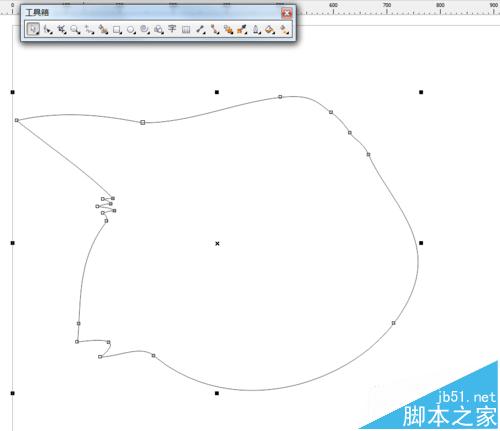The width and height of the screenshot is (500, 431).
Task: Close the 工具箱 toolbox panel
Action: pyautogui.click(x=287, y=13)
